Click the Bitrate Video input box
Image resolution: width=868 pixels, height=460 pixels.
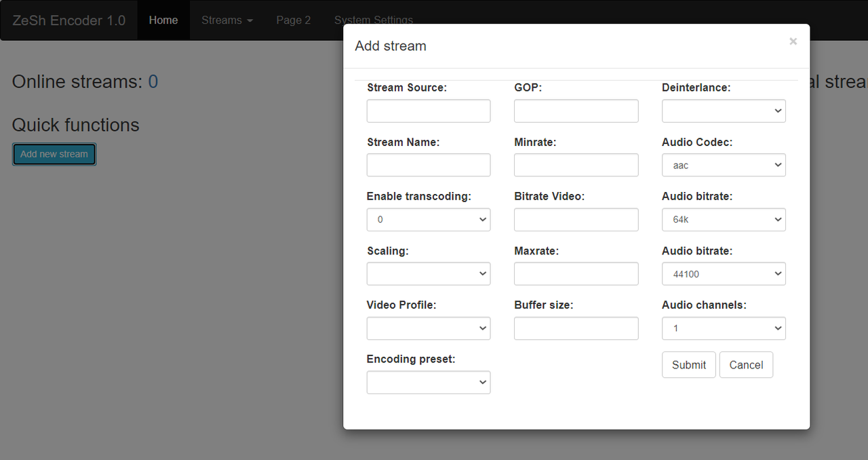click(x=576, y=220)
